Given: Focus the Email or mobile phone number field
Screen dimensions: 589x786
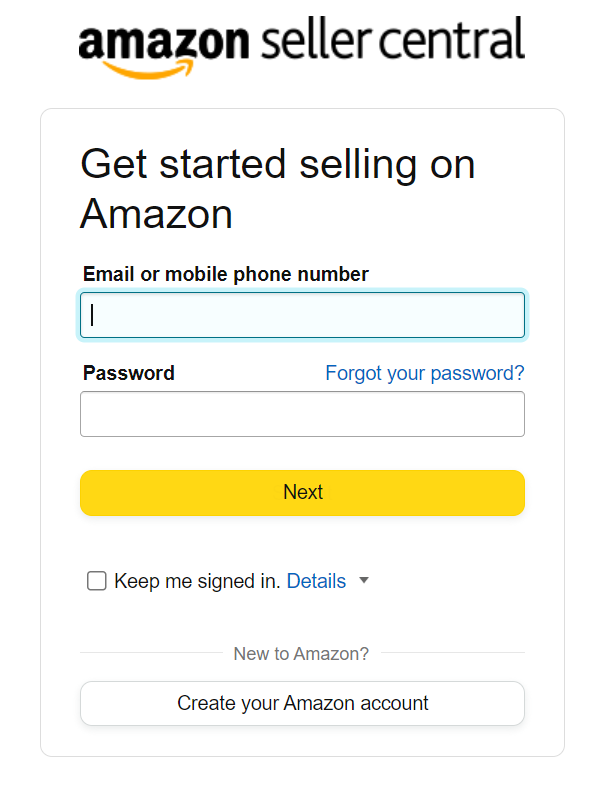Looking at the screenshot, I should [302, 315].
